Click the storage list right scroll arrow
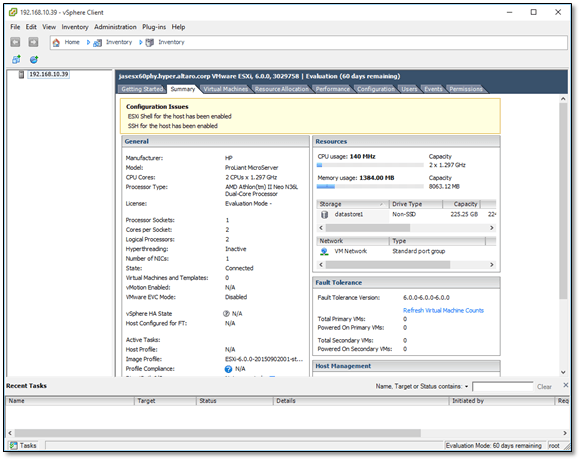Viewport: 581px width, 461px height. [492, 228]
